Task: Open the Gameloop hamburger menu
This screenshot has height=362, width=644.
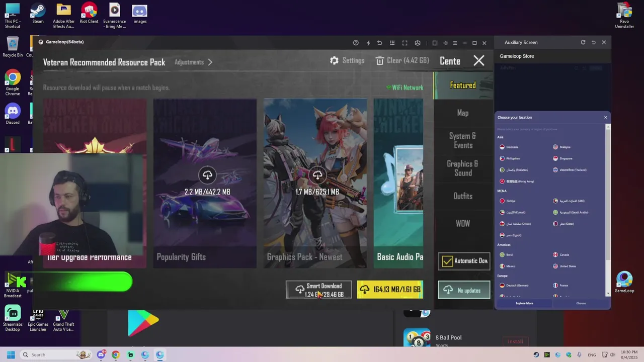Action: tap(455, 43)
